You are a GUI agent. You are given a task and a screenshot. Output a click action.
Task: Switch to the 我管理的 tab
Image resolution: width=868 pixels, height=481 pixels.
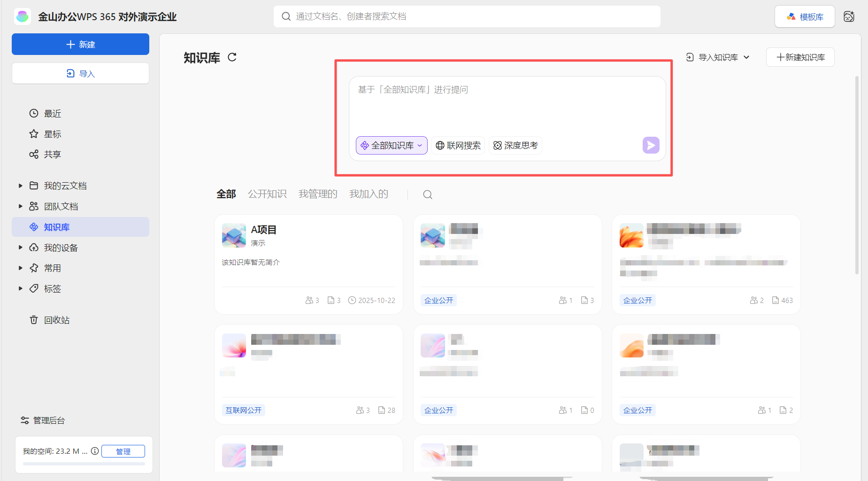click(318, 194)
